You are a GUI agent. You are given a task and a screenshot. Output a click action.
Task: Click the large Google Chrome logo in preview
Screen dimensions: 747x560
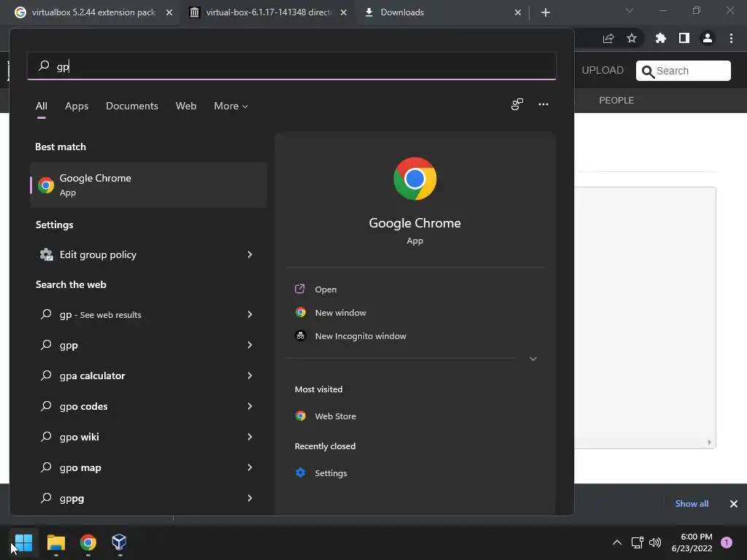pyautogui.click(x=414, y=179)
